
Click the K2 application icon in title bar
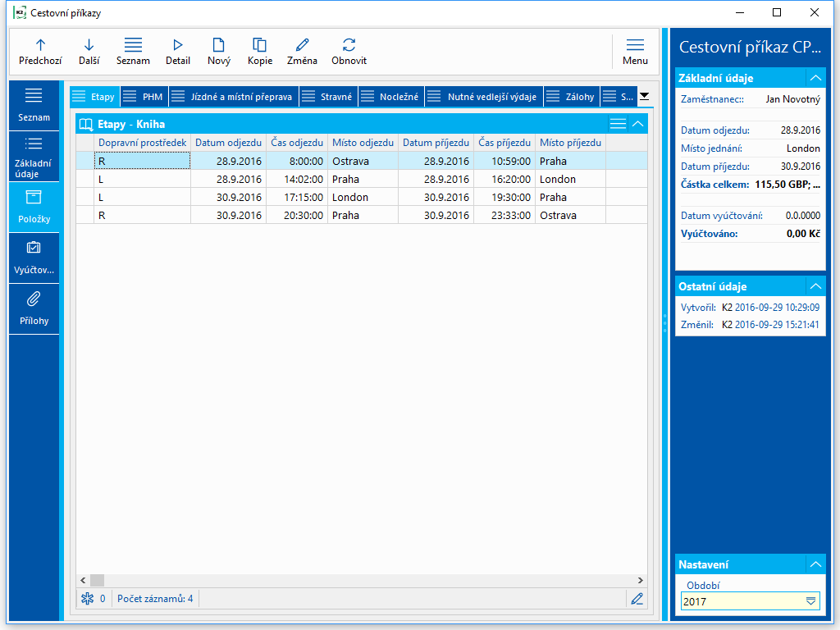point(20,13)
